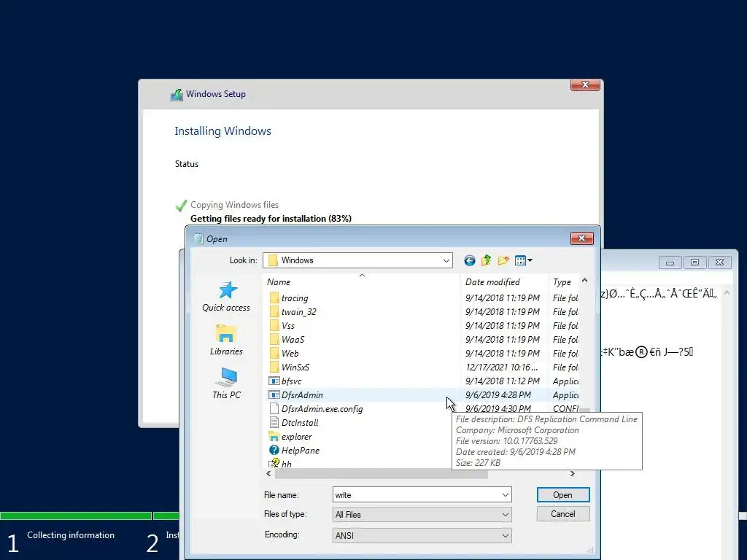Sort by Date modified column
Image resolution: width=747 pixels, height=560 pixels.
tap(504, 282)
